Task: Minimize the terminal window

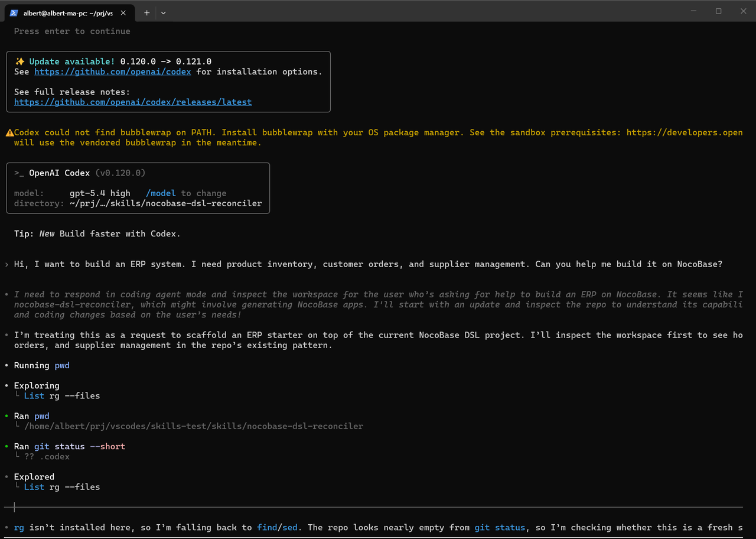Action: click(x=693, y=11)
